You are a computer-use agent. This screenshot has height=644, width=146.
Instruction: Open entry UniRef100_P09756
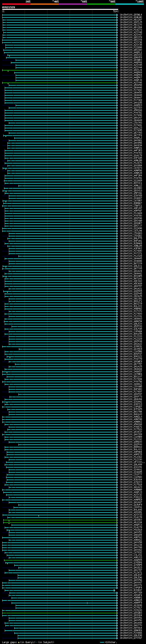pos(131,382)
